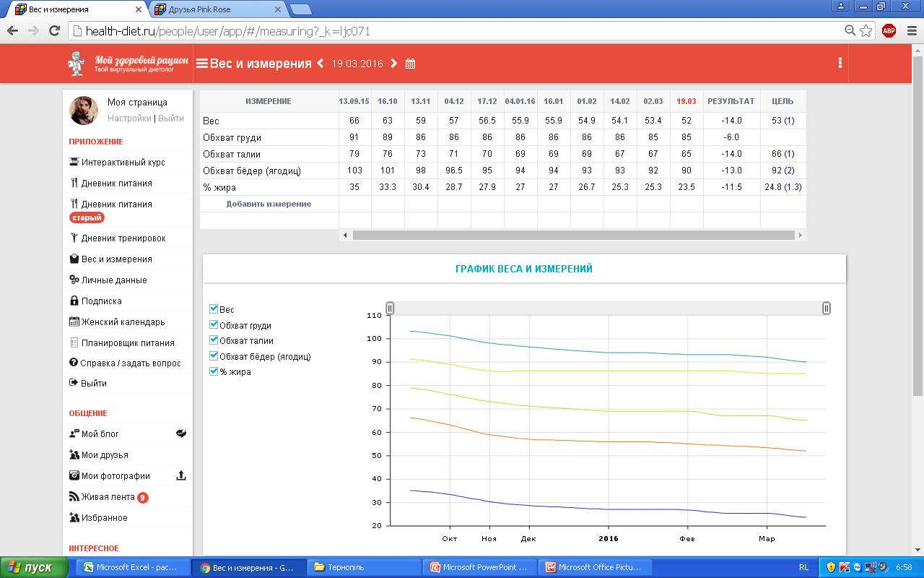Image resolution: width=924 pixels, height=578 pixels.
Task: Uncheck the Вес checkbox in chart legend
Action: tap(214, 309)
